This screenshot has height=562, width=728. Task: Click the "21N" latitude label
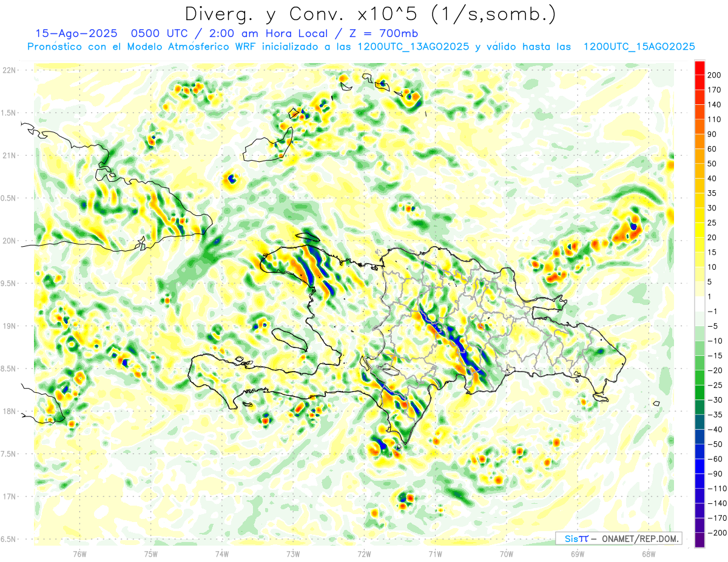[9, 155]
